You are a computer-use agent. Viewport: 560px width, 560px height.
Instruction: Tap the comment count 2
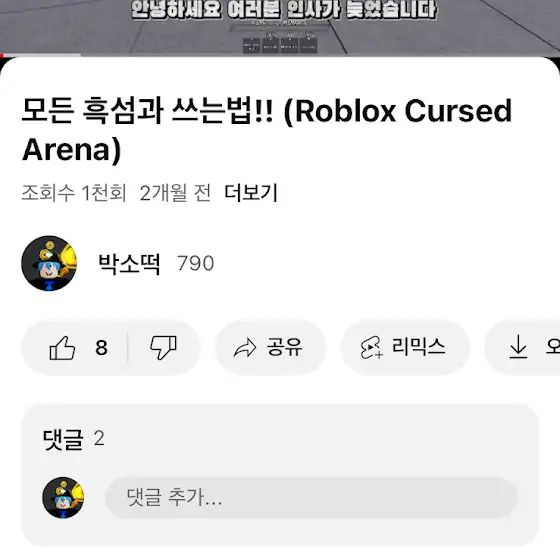pyautogui.click(x=99, y=438)
